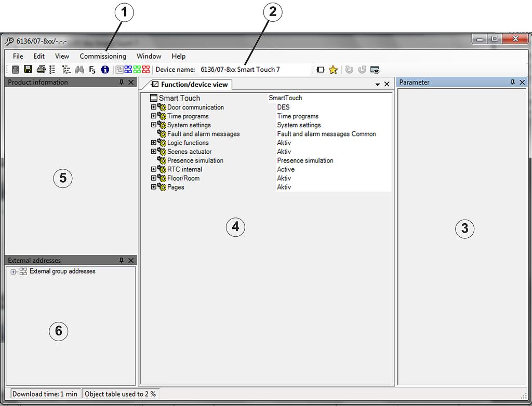Pin the Product information panel
The height and width of the screenshot is (406, 532).
(x=122, y=82)
